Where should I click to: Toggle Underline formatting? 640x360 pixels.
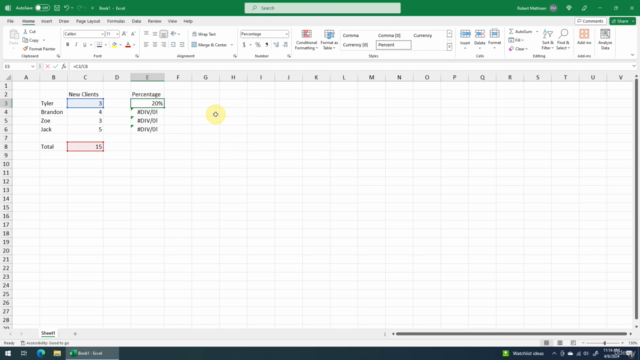(x=84, y=44)
